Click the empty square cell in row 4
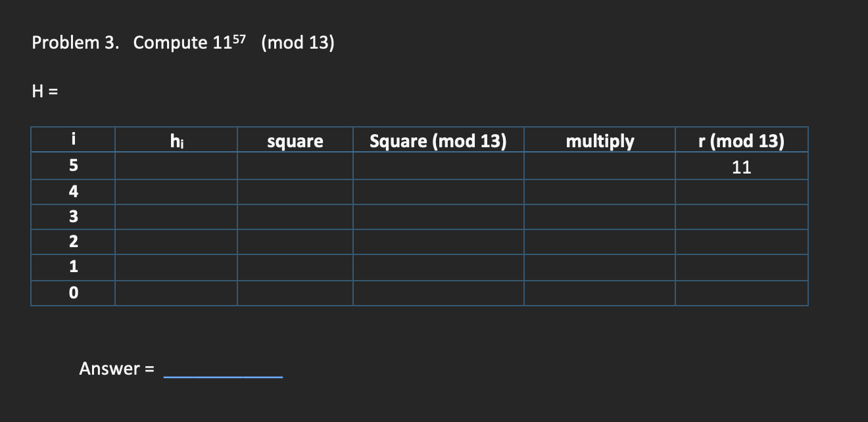The height and width of the screenshot is (422, 868). (295, 191)
